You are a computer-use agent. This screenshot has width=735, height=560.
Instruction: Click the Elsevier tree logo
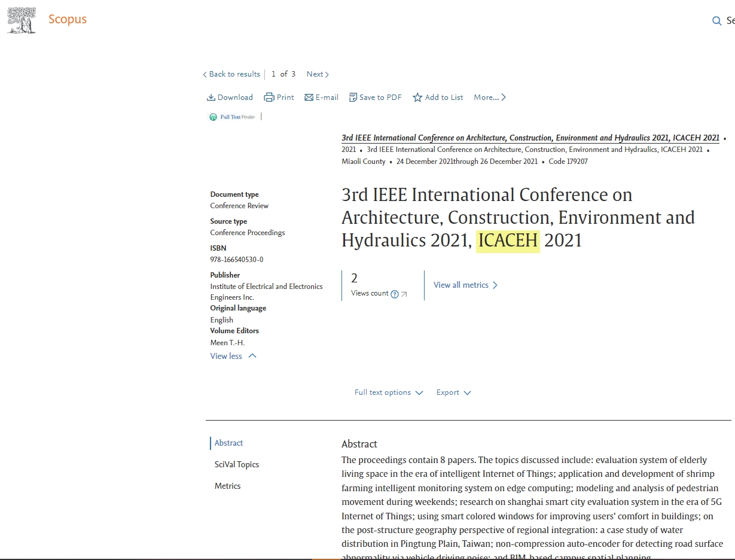pos(22,20)
